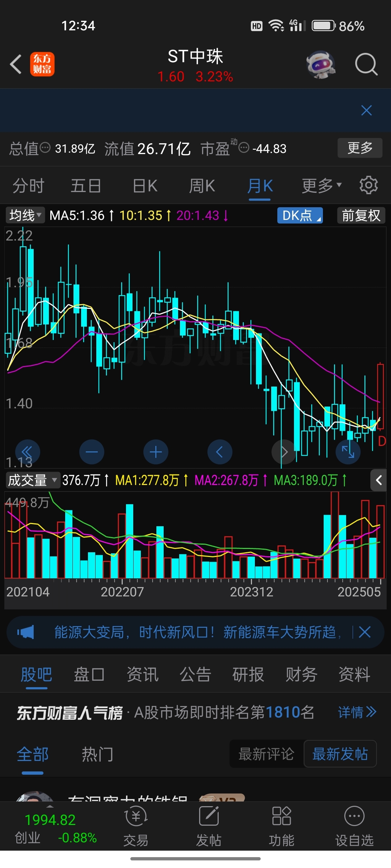Open the robot assistant avatar
This screenshot has height=868, width=391.
321,64
